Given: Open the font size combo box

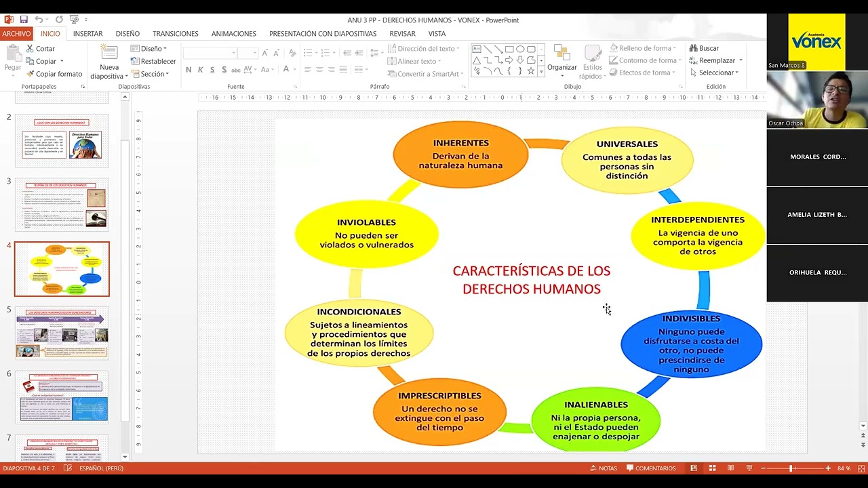Looking at the screenshot, I should [x=248, y=52].
